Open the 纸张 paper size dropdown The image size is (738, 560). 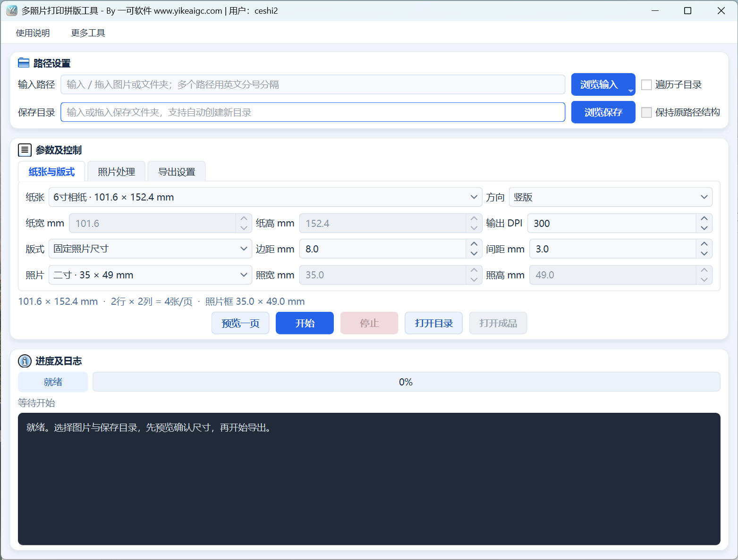coord(265,197)
